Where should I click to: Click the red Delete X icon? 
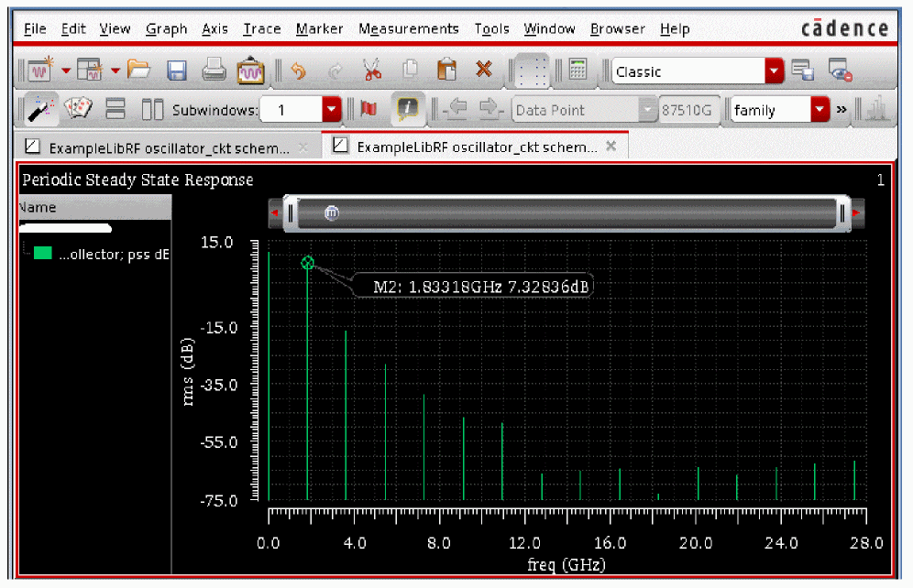point(484,71)
